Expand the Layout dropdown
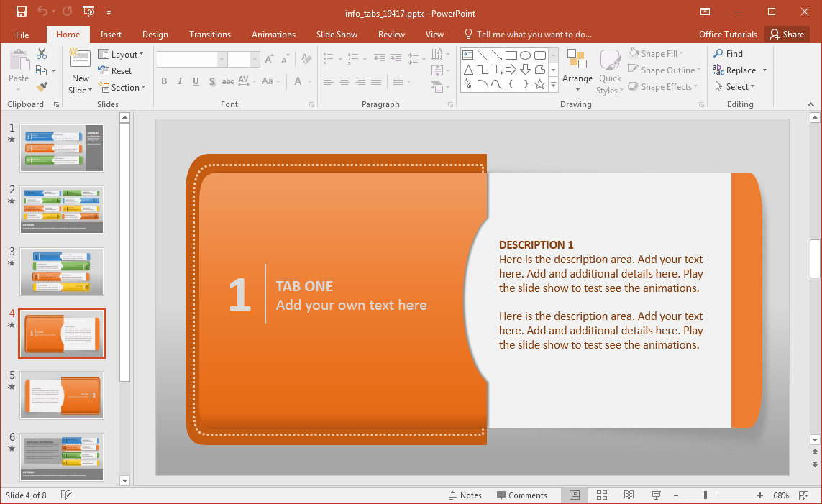The height and width of the screenshot is (504, 822). 121,55
